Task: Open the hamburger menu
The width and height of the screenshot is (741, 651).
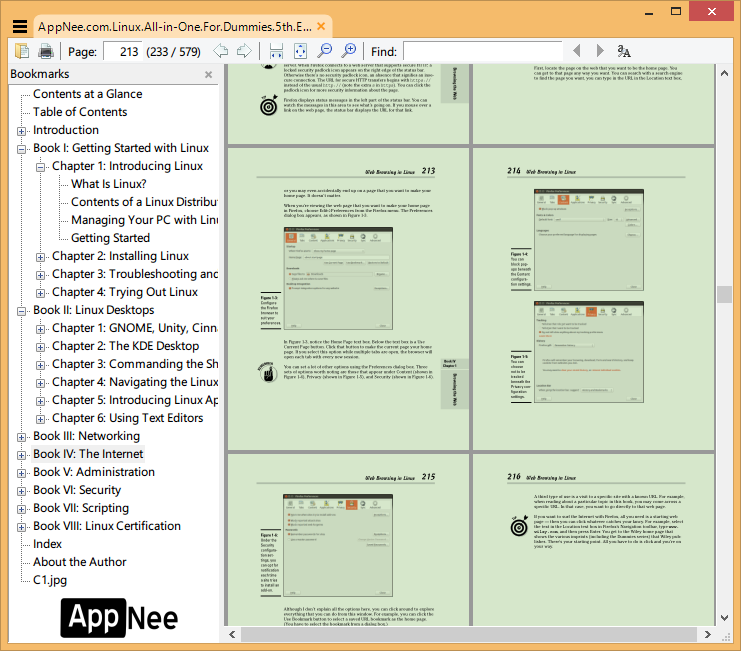Action: coord(19,26)
